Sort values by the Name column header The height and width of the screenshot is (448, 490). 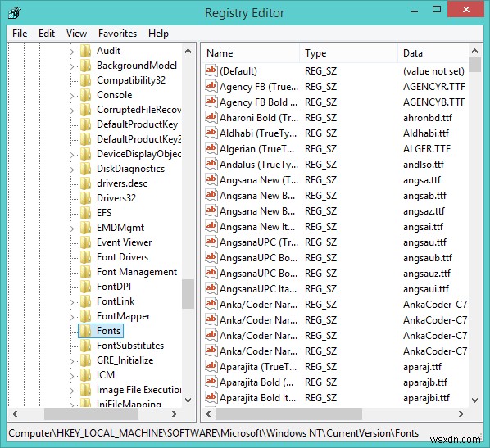[250, 53]
